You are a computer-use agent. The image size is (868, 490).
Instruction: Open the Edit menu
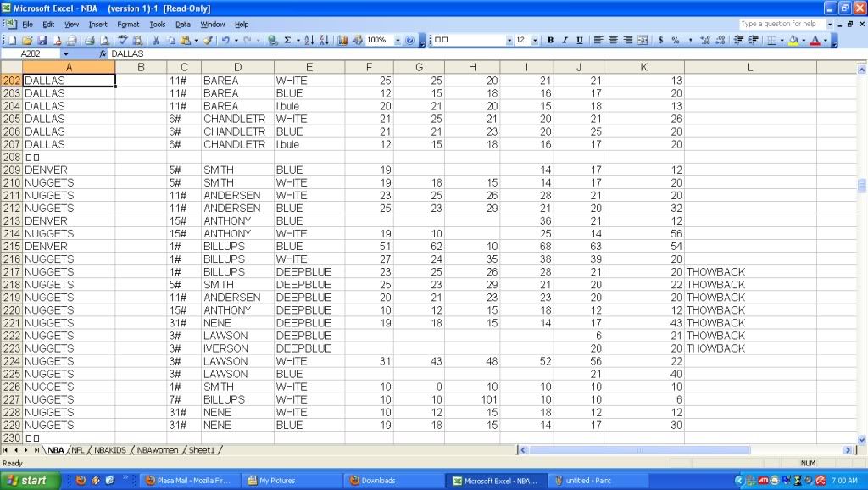click(x=48, y=25)
